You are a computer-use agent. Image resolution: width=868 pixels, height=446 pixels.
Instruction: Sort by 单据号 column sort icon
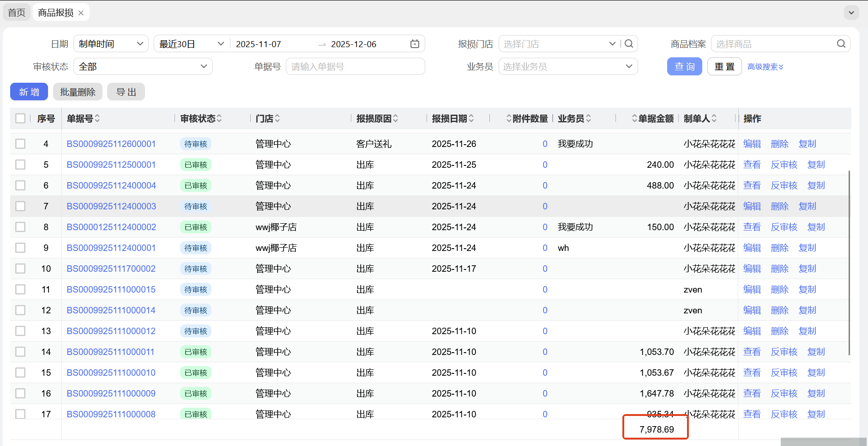[97, 119]
